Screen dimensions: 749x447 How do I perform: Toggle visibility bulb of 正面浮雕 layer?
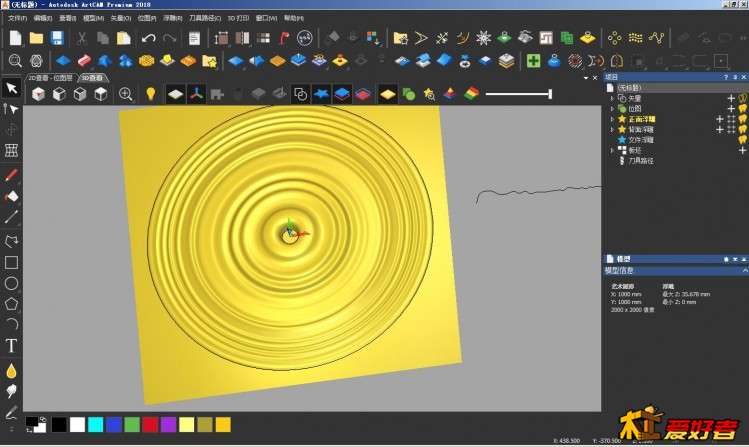742,119
